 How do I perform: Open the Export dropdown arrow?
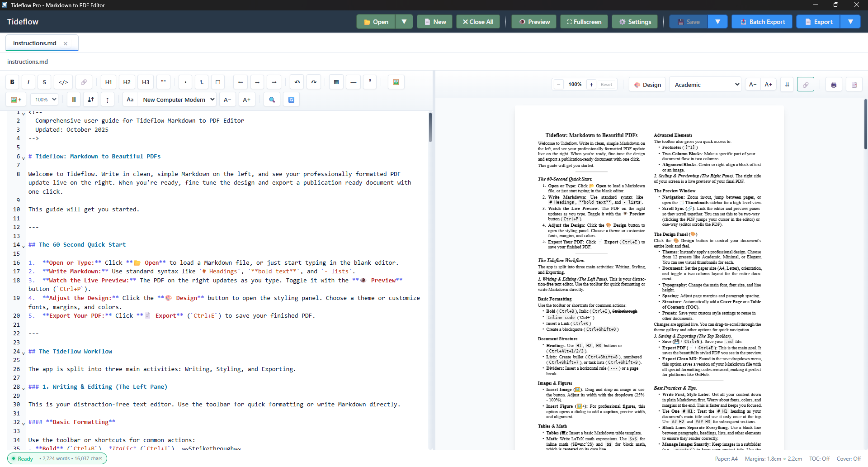(851, 21)
